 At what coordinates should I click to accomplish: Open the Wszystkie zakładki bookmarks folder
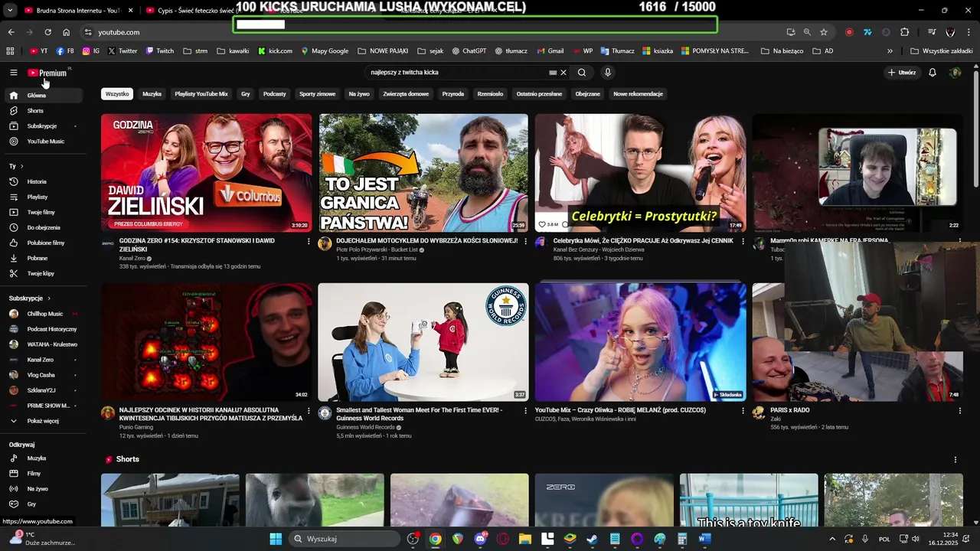tap(942, 51)
